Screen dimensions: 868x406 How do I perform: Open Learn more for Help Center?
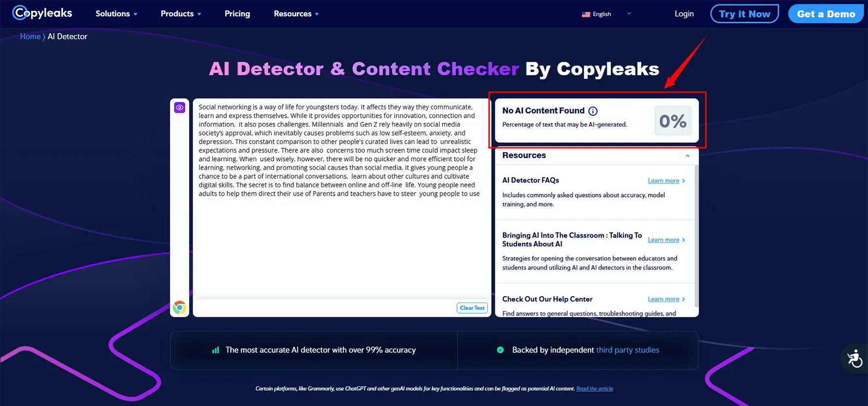666,299
